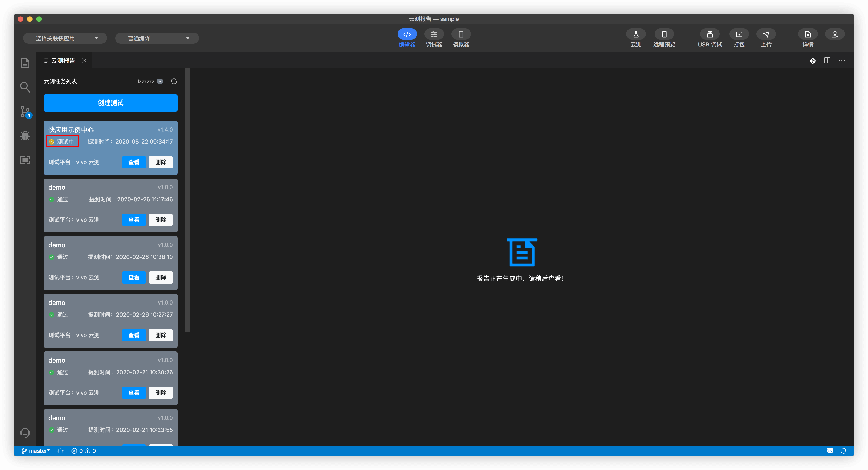Refresh the 云测任务列表 task list

coord(174,82)
